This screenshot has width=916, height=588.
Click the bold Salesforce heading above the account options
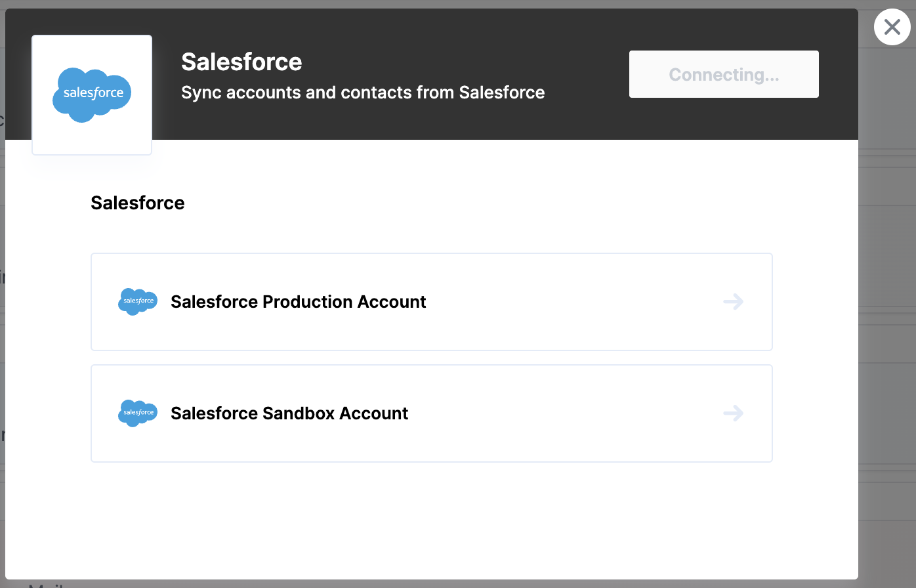pos(138,203)
